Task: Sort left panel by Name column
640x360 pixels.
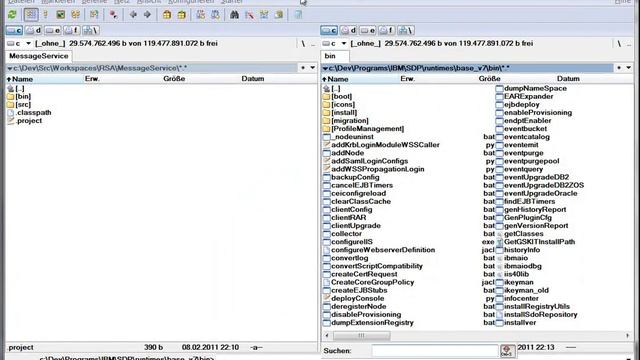Action: coord(44,79)
